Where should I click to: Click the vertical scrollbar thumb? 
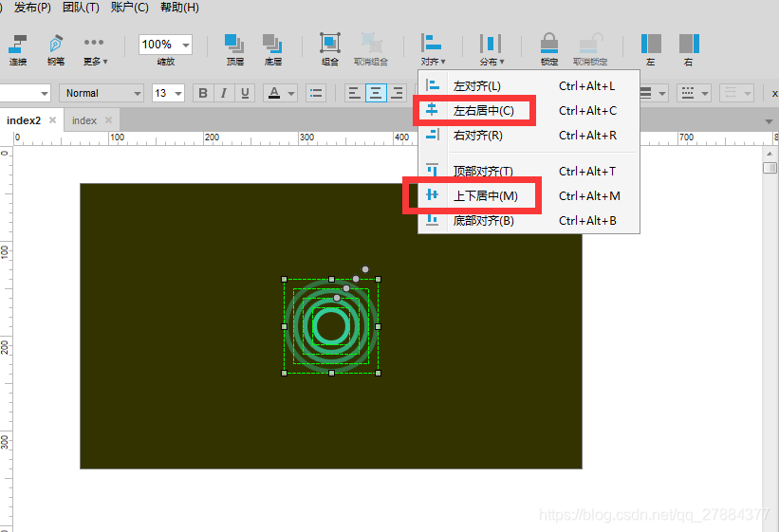tap(770, 168)
